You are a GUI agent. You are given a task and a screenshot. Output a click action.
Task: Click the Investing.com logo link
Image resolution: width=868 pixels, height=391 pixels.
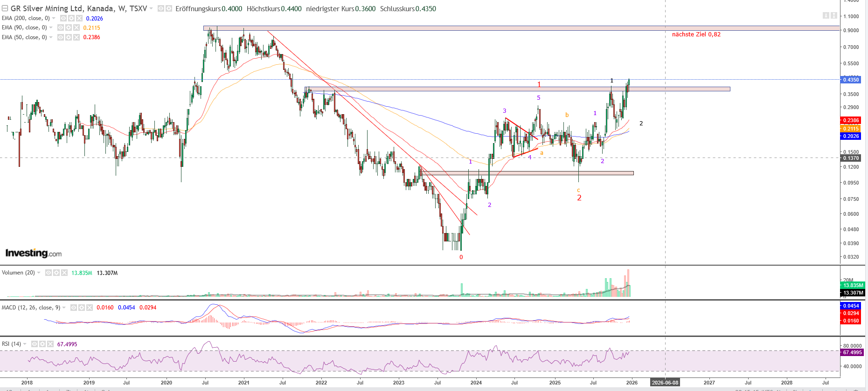pyautogui.click(x=34, y=253)
